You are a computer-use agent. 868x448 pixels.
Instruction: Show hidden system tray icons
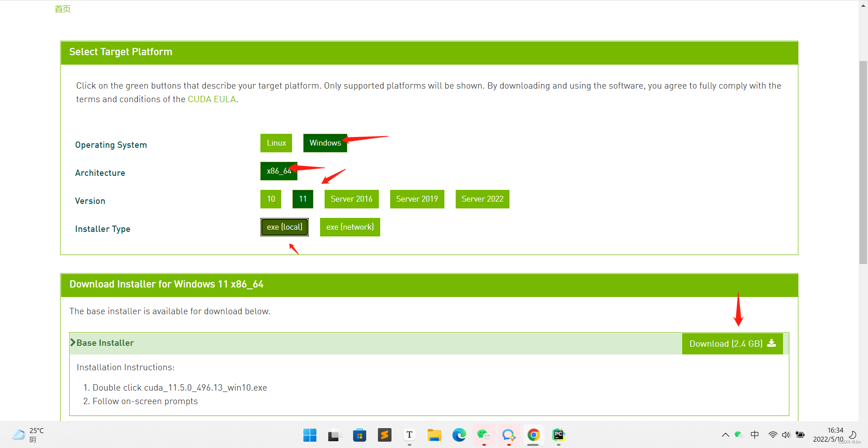tap(725, 435)
